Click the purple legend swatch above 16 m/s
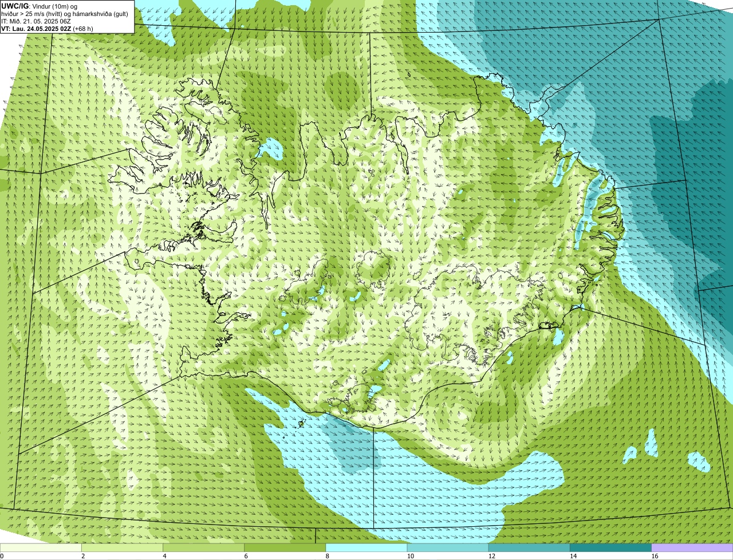Viewport: 733px width, 560px height. pyautogui.click(x=692, y=548)
